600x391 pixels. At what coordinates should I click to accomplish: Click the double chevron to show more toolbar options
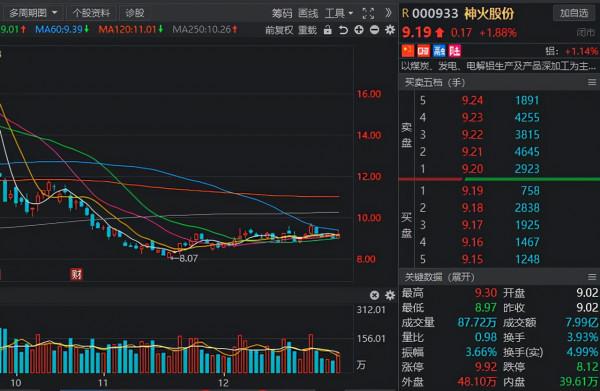pyautogui.click(x=388, y=13)
